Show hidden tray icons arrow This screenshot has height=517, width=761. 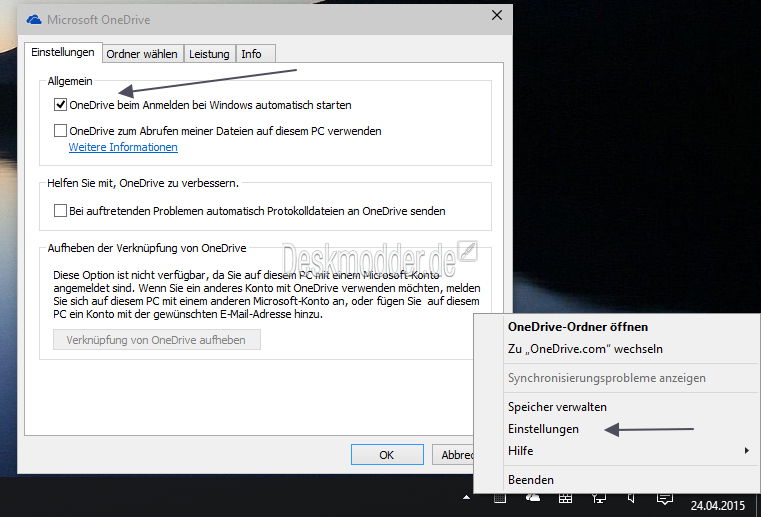[466, 498]
